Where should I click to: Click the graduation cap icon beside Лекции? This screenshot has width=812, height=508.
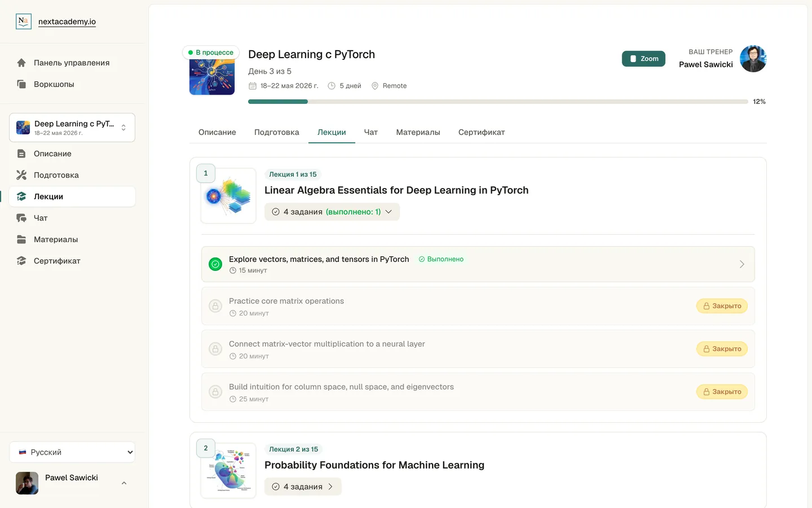21,196
